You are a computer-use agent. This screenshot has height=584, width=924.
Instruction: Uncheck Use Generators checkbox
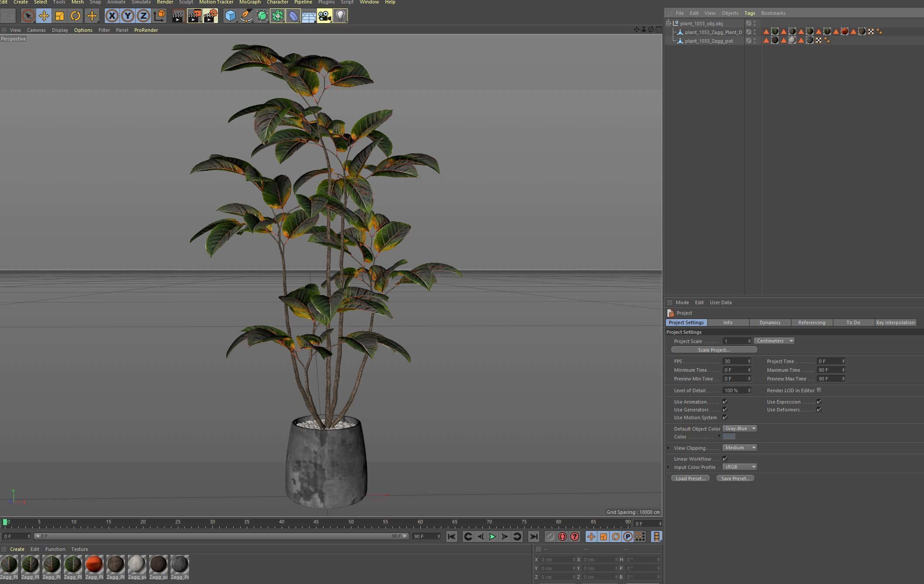pyautogui.click(x=725, y=409)
